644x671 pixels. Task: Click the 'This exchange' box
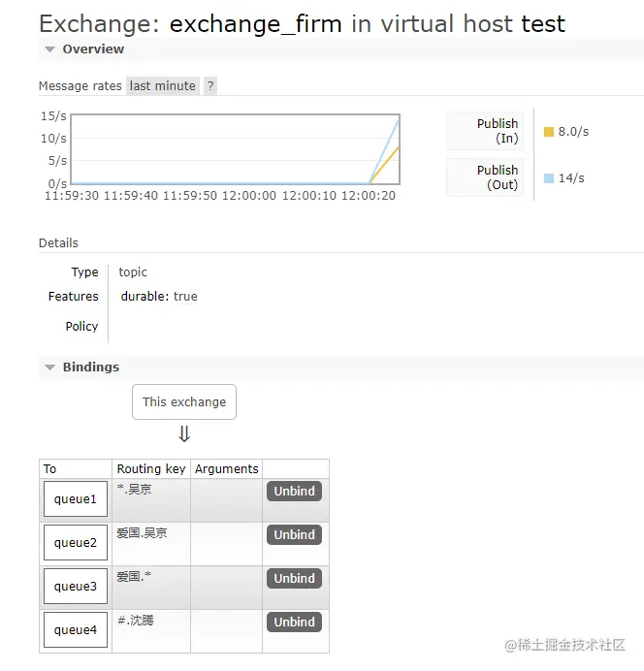pos(184,401)
